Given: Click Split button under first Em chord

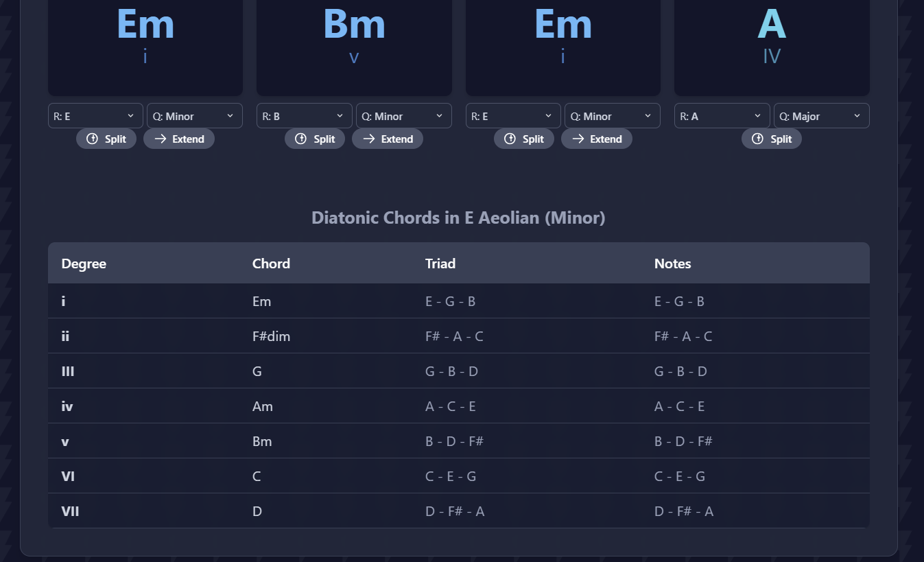Looking at the screenshot, I should click(106, 139).
